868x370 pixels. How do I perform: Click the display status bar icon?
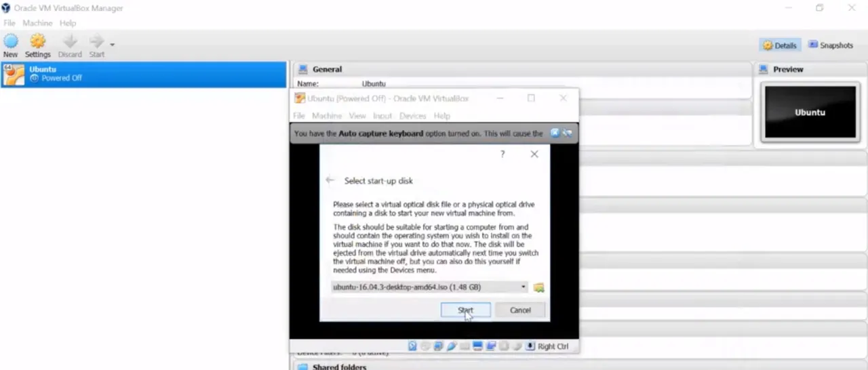(477, 346)
